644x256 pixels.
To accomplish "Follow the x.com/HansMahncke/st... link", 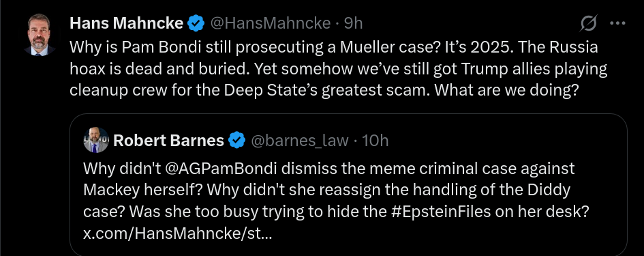I will click(177, 234).
